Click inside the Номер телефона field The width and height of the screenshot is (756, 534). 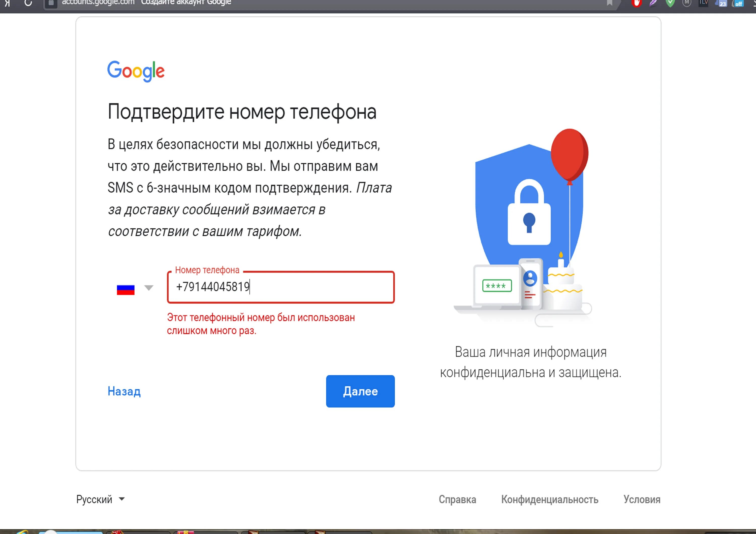pos(281,287)
